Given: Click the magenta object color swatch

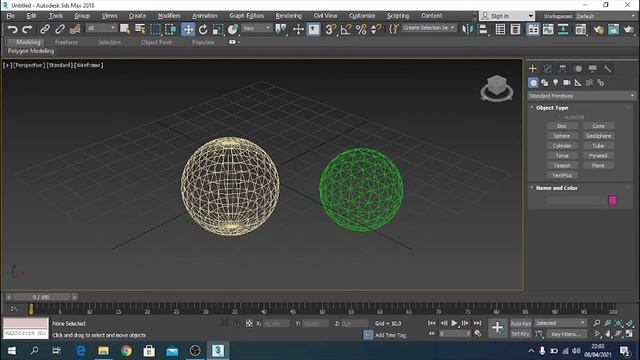Looking at the screenshot, I should [612, 200].
